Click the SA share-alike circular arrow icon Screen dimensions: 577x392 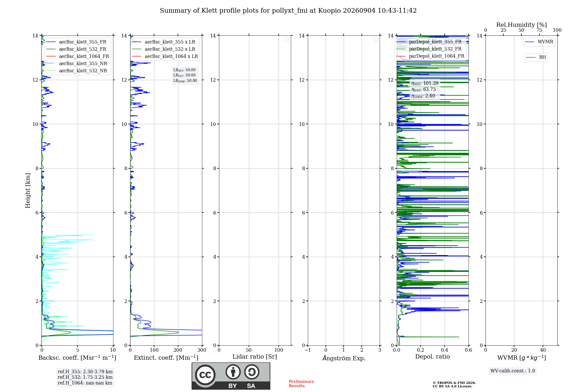pos(252,372)
